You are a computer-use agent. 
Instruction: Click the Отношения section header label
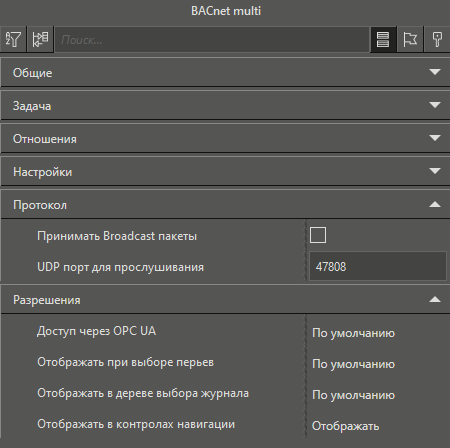[x=45, y=139]
